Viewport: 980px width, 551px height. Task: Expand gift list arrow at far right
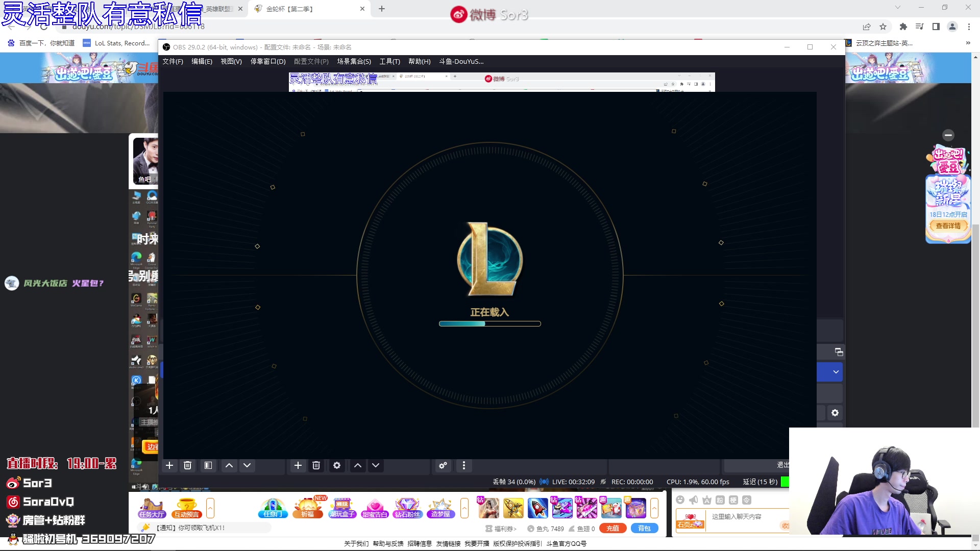point(654,508)
